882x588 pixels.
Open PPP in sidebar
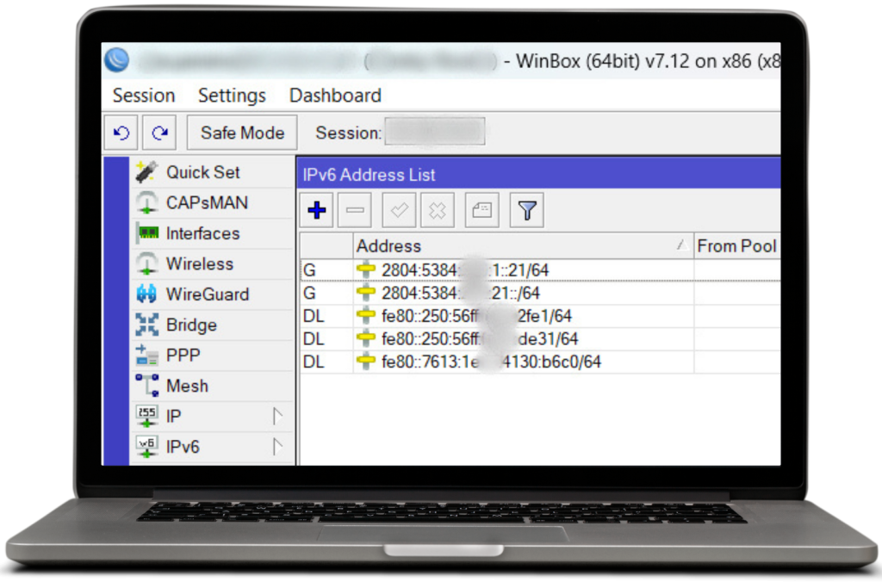pyautogui.click(x=213, y=356)
